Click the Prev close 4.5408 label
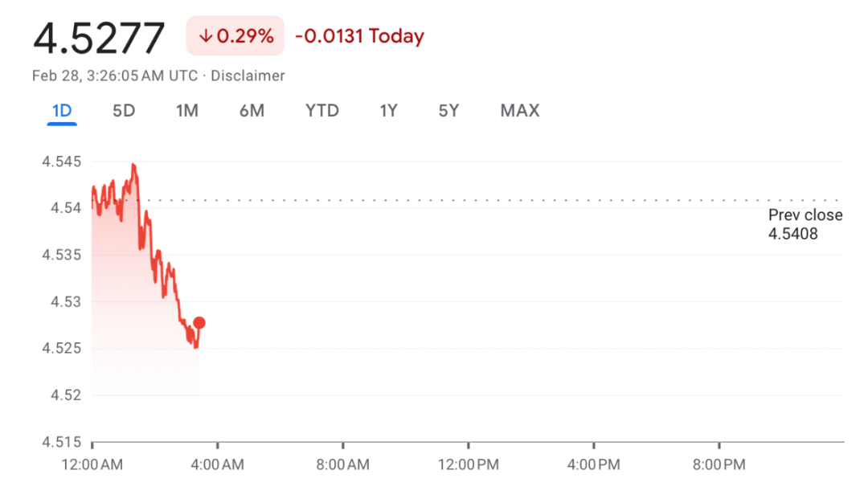The height and width of the screenshot is (499, 868). click(x=805, y=224)
